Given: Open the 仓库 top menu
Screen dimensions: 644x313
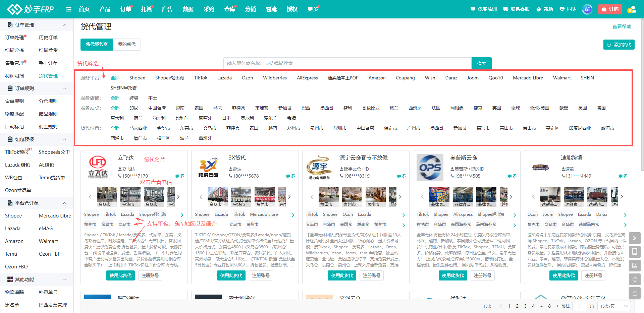Looking at the screenshot, I should point(230,9).
